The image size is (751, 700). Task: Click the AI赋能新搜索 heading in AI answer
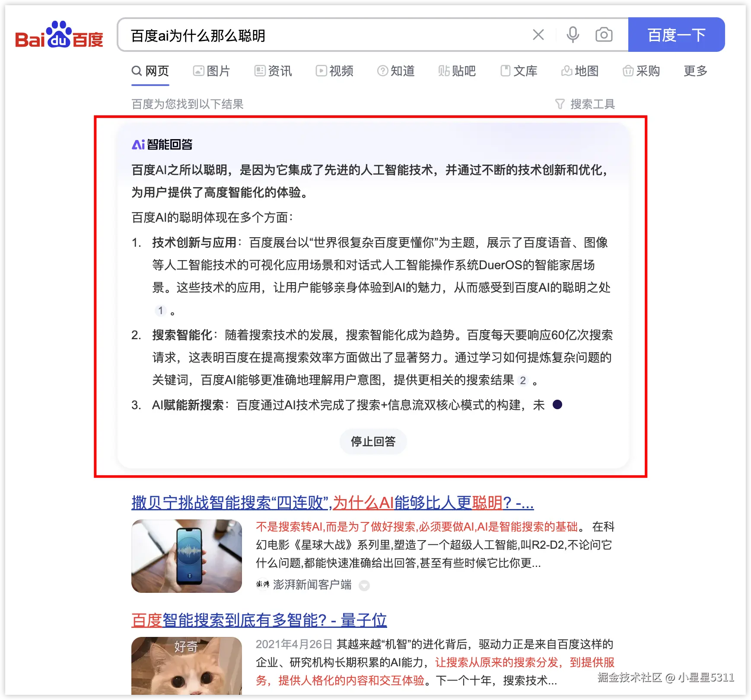click(x=188, y=405)
